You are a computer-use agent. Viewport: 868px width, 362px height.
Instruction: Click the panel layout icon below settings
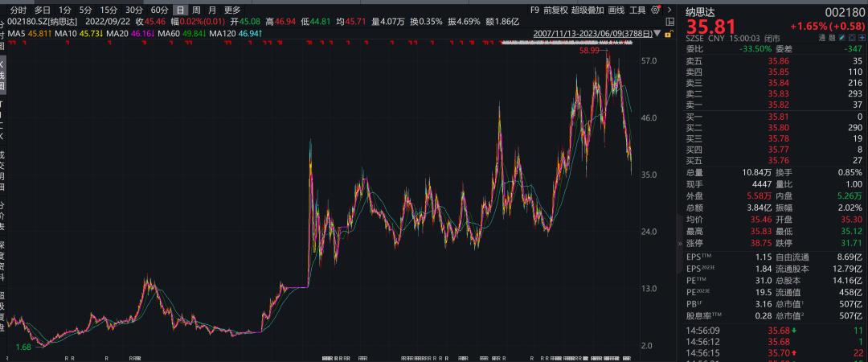(x=669, y=22)
